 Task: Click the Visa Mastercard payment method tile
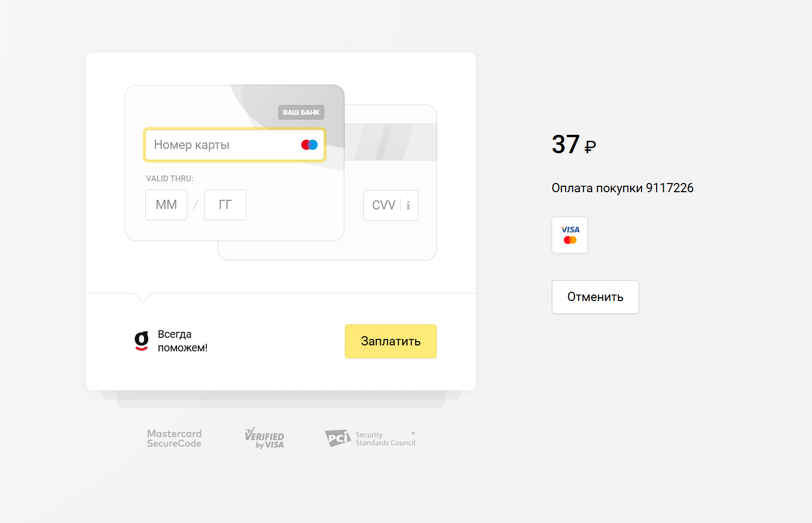point(569,235)
